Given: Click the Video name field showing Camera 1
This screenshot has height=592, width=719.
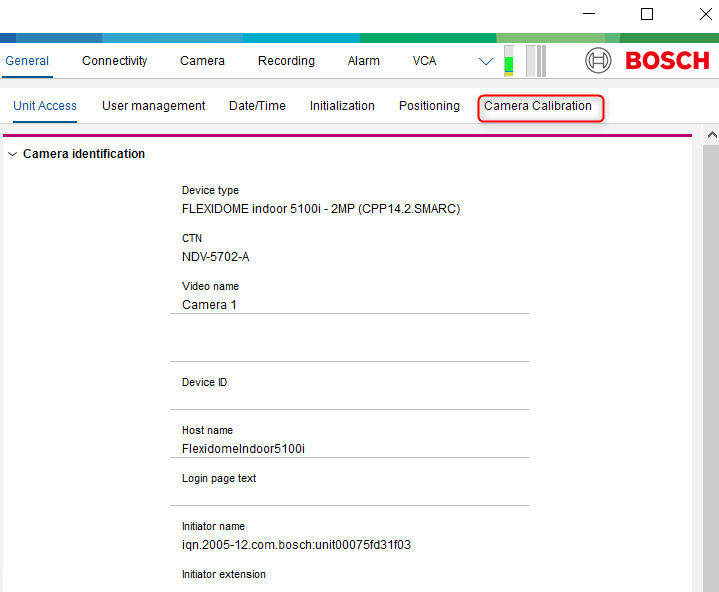Looking at the screenshot, I should tap(350, 304).
